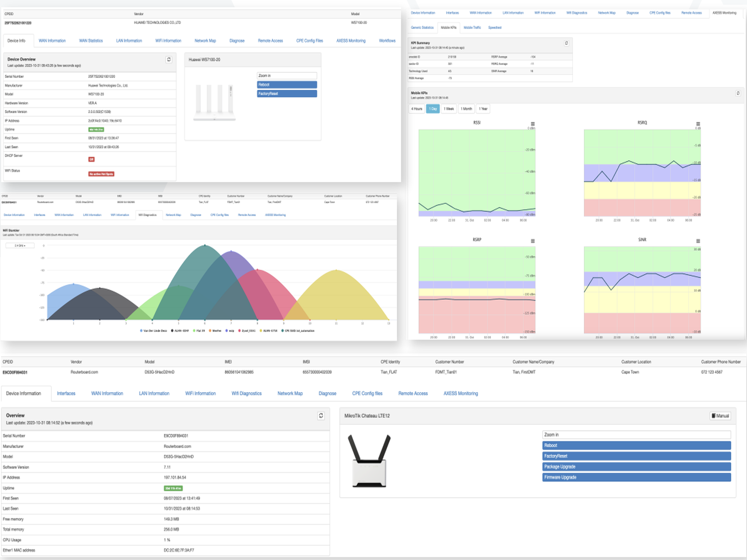747x560 pixels.
Task: Open AXESS Monitoring tab in the bottom MikroTik panel
Action: 461,393
